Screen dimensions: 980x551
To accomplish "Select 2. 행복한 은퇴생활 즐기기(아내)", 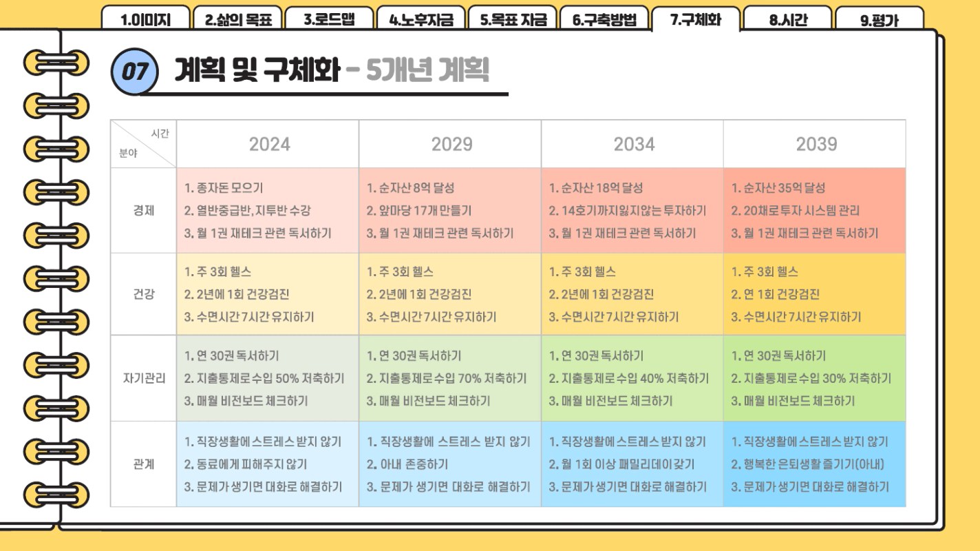I will (x=808, y=464).
